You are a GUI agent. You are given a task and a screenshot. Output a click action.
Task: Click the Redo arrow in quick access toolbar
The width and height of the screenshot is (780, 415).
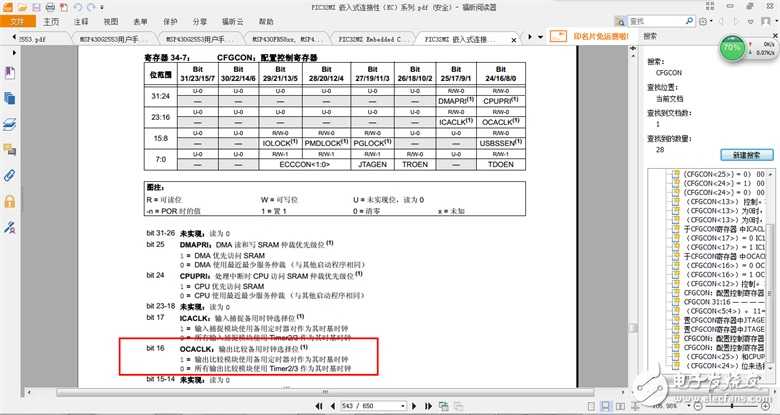(x=91, y=7)
